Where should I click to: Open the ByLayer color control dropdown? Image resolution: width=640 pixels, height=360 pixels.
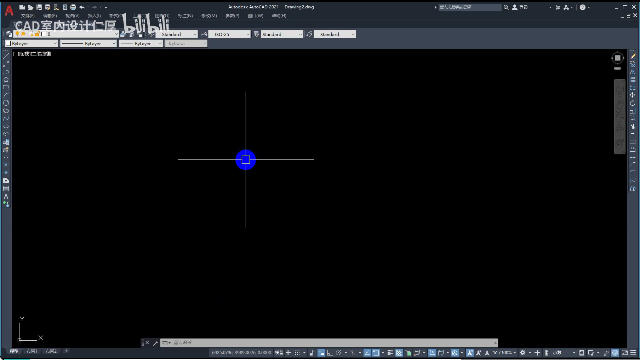pyautogui.click(x=31, y=43)
